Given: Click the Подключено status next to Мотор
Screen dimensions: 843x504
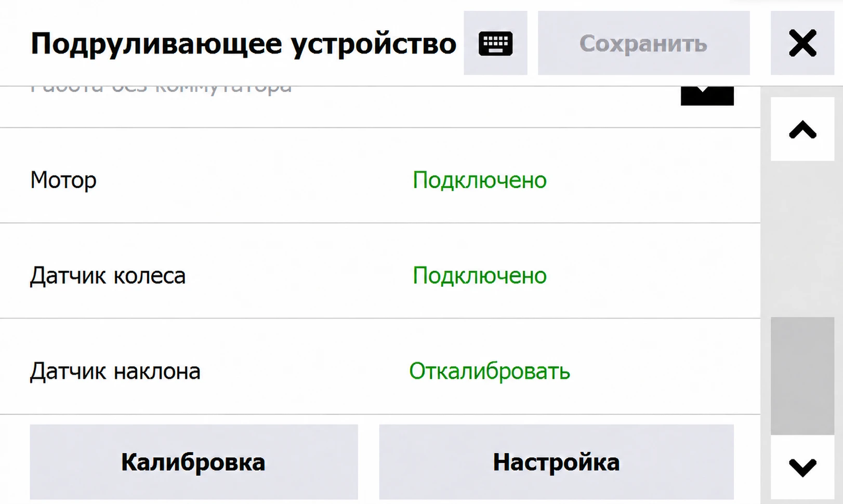Looking at the screenshot, I should (x=480, y=180).
